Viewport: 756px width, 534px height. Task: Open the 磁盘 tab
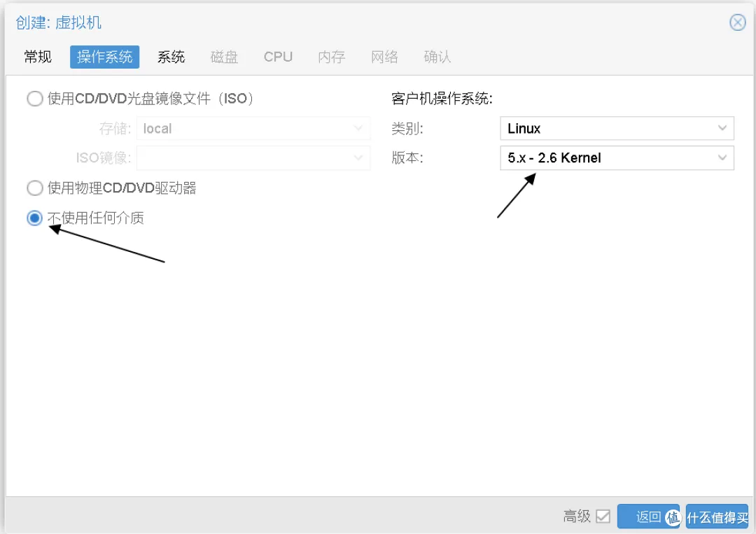coord(224,57)
